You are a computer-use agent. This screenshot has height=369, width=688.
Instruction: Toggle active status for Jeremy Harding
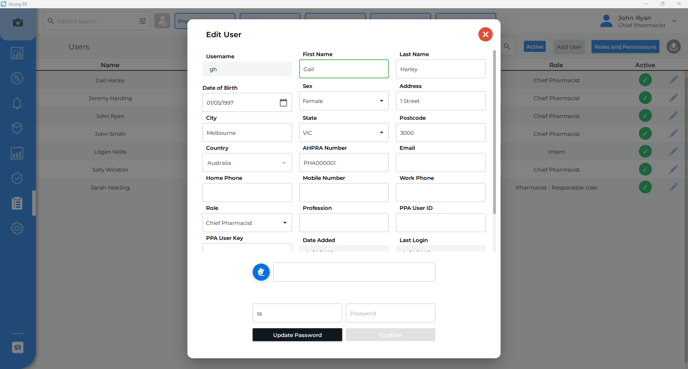(x=645, y=98)
